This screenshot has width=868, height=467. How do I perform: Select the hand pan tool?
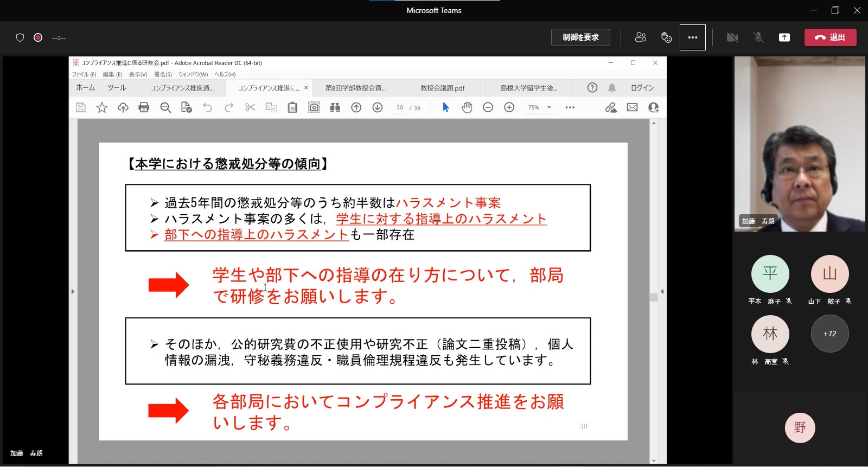pos(467,107)
